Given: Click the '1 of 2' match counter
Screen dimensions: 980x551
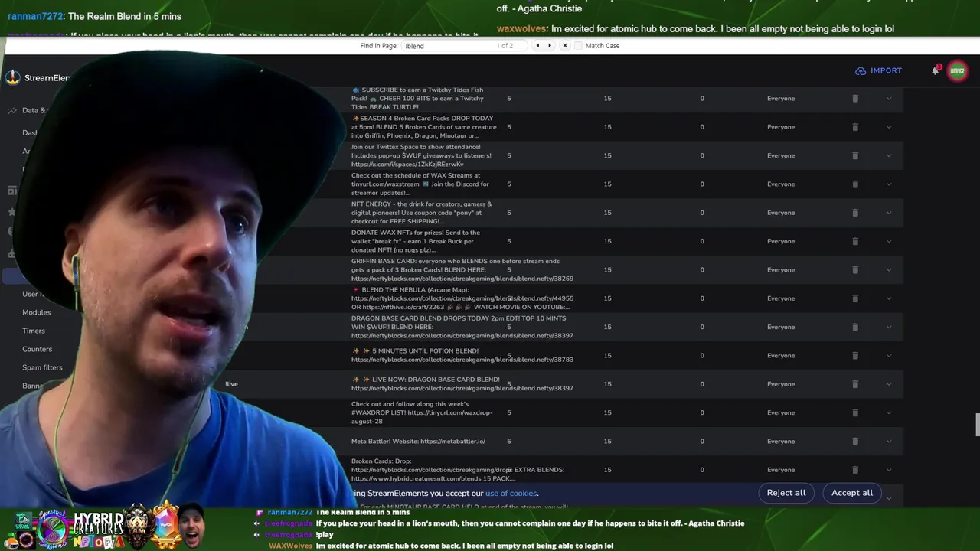Looking at the screenshot, I should [x=505, y=46].
